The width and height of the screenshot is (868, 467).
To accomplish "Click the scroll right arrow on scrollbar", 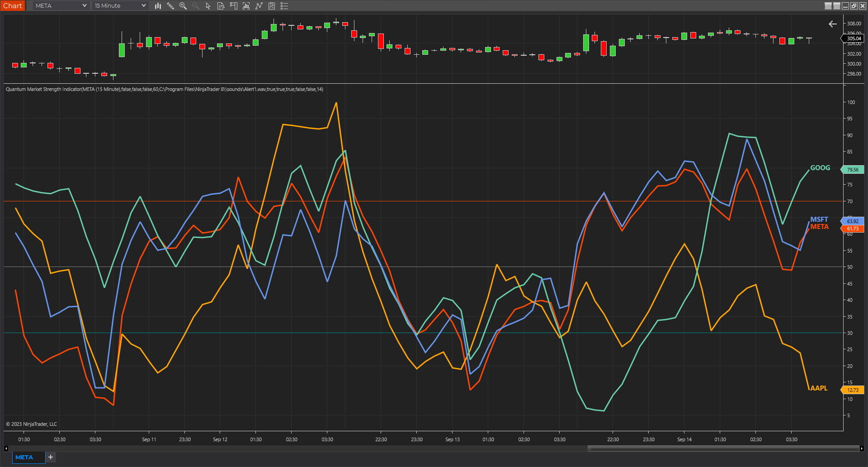I will 861,448.
